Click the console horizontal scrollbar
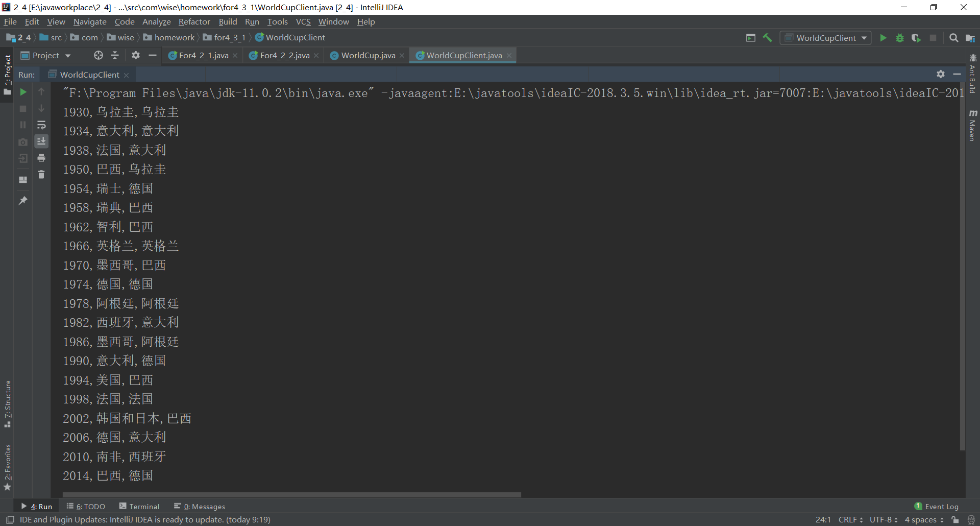Viewport: 980px width, 526px height. pyautogui.click(x=291, y=494)
